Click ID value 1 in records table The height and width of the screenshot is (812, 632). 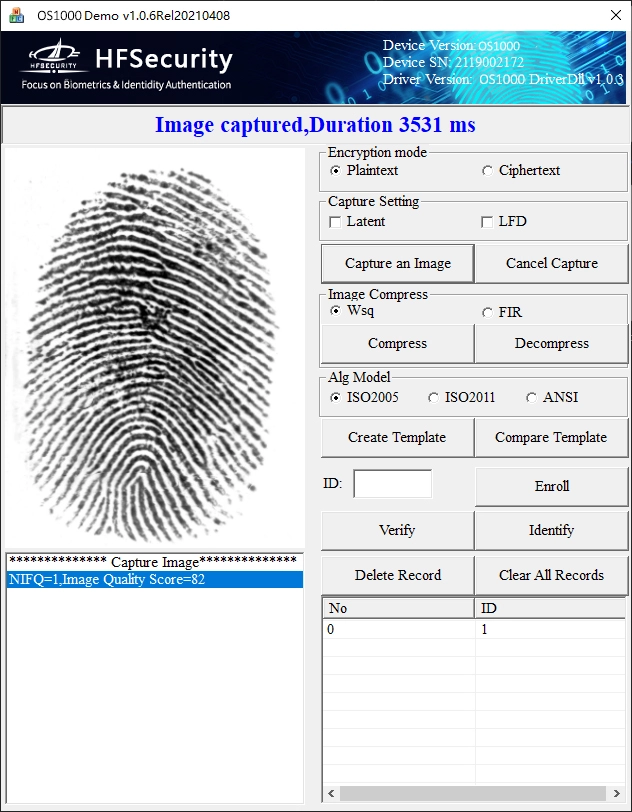(484, 630)
